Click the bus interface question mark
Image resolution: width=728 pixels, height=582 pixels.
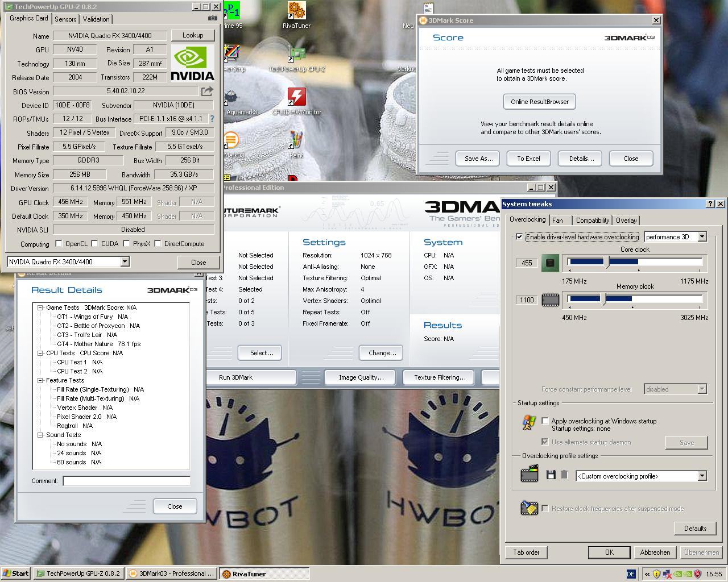click(x=212, y=119)
